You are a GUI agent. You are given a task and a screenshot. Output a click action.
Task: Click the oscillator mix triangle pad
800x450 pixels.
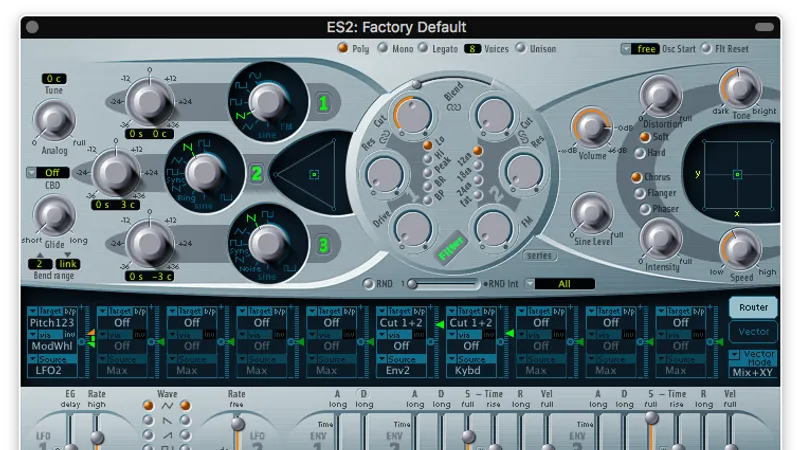(x=308, y=174)
